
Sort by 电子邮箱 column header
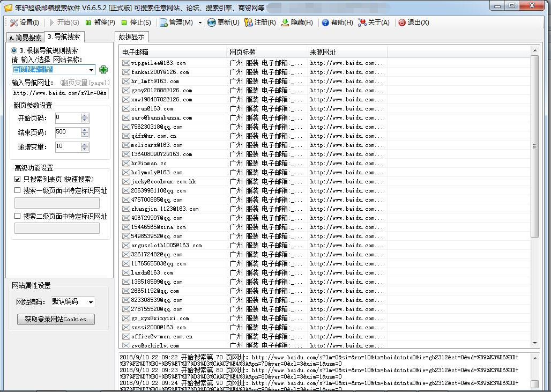tap(173, 52)
